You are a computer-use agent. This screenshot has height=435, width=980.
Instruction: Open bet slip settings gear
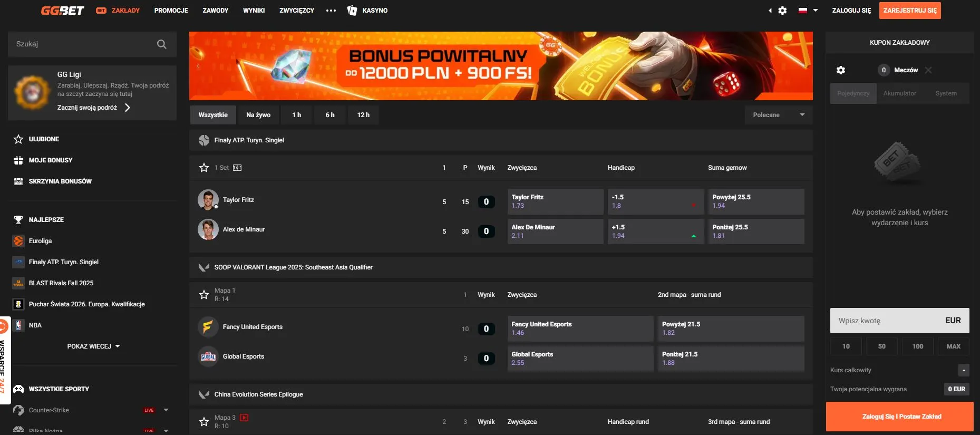point(841,70)
